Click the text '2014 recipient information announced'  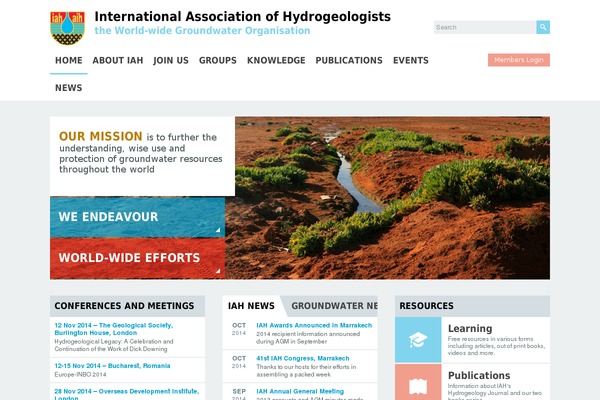(x=308, y=334)
